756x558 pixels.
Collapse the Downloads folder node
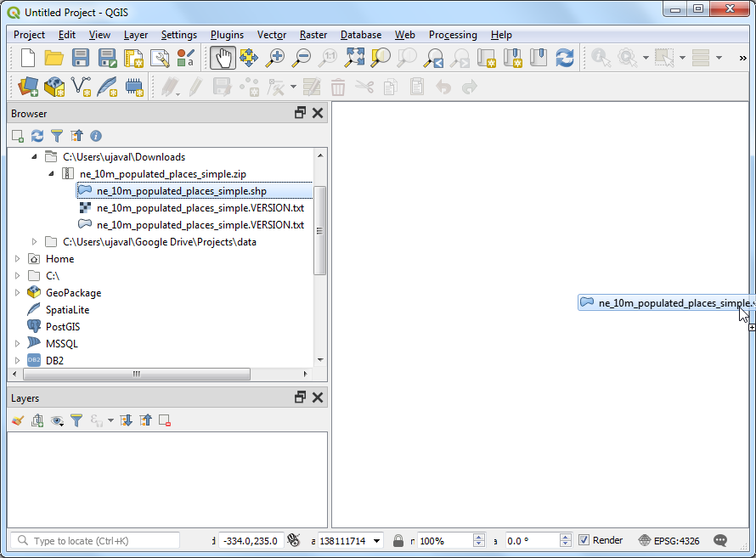[x=34, y=157]
